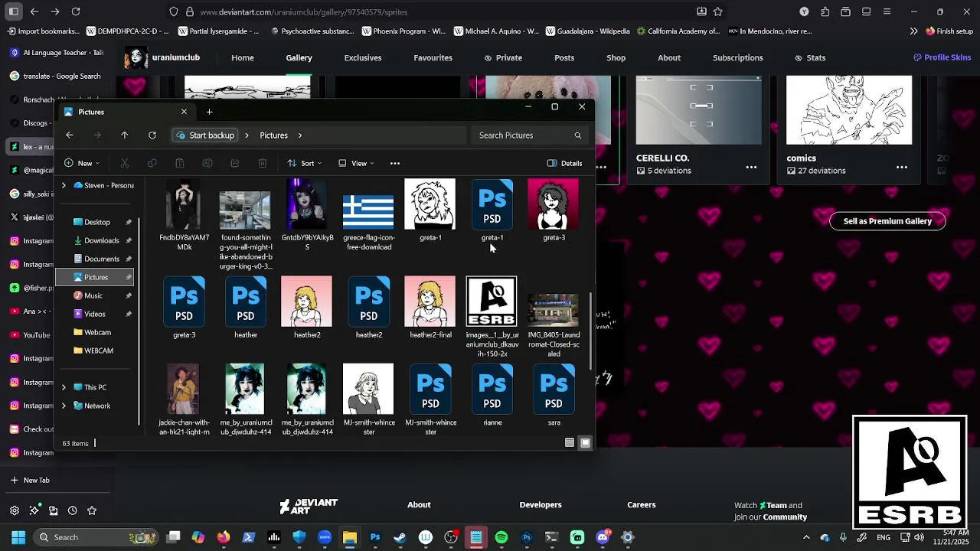Click the Cut icon in Explorer toolbar
This screenshot has height=551, width=980.
tap(125, 163)
